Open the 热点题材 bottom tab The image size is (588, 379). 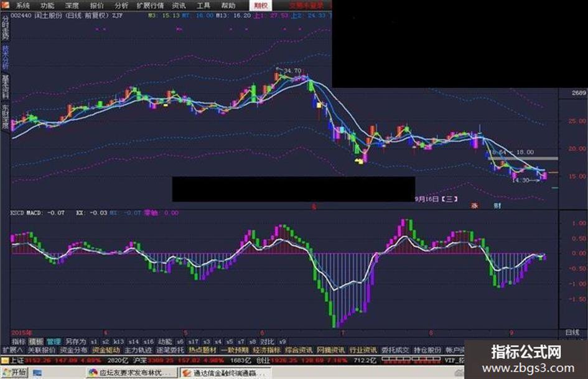pyautogui.click(x=202, y=350)
